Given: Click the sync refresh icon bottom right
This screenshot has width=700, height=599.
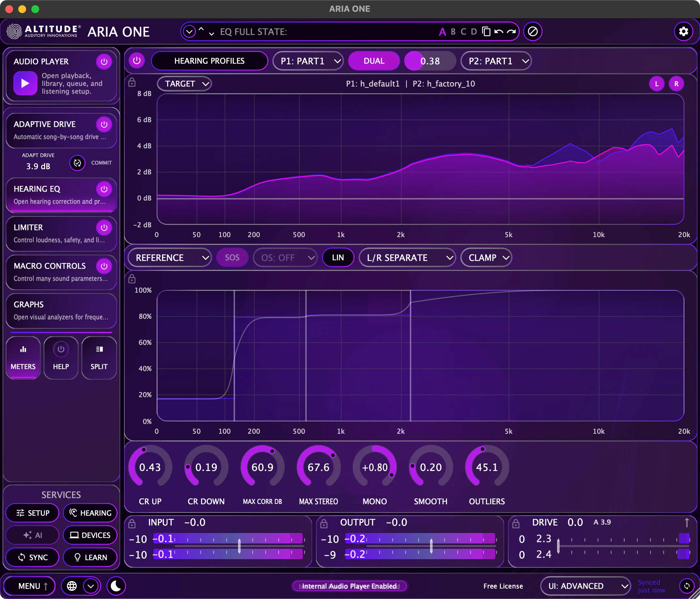Looking at the screenshot, I should (687, 586).
